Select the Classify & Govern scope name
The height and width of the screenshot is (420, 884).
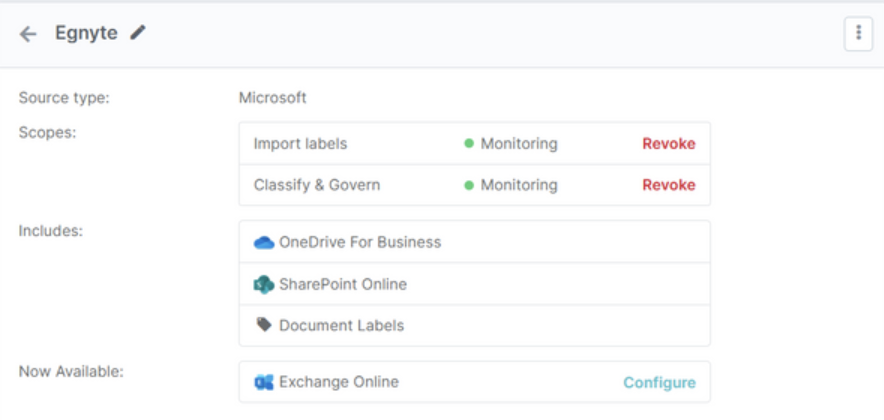coord(316,185)
